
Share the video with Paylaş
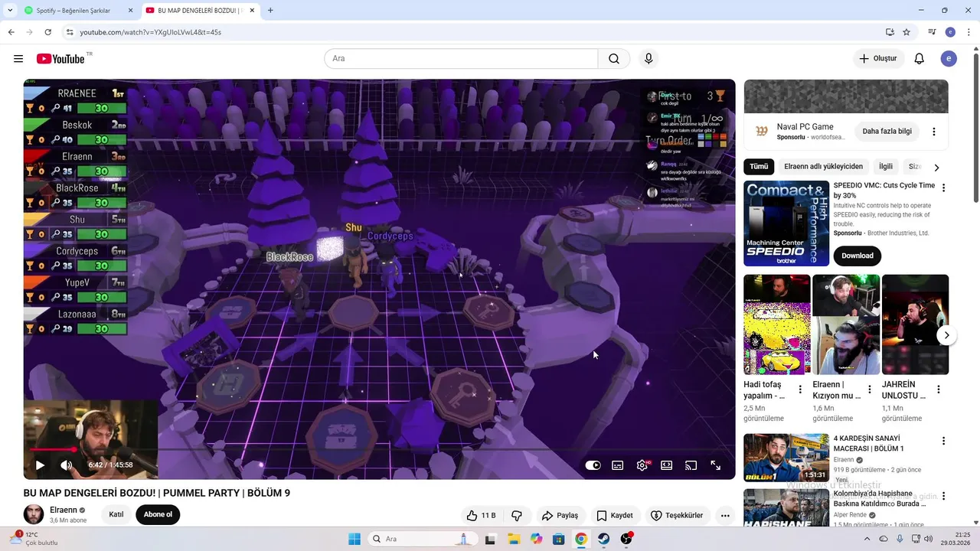[x=560, y=515]
